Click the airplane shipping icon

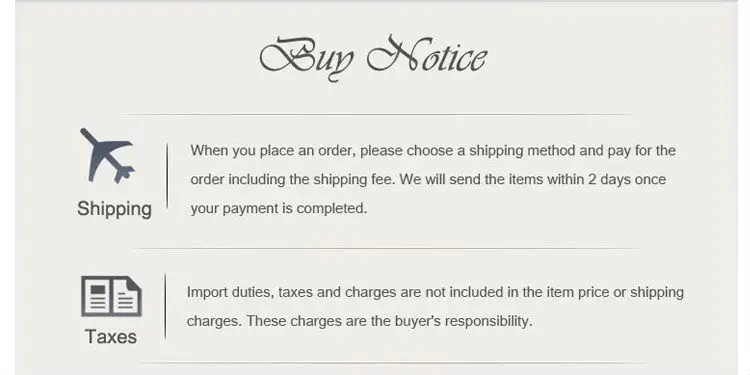(x=107, y=155)
